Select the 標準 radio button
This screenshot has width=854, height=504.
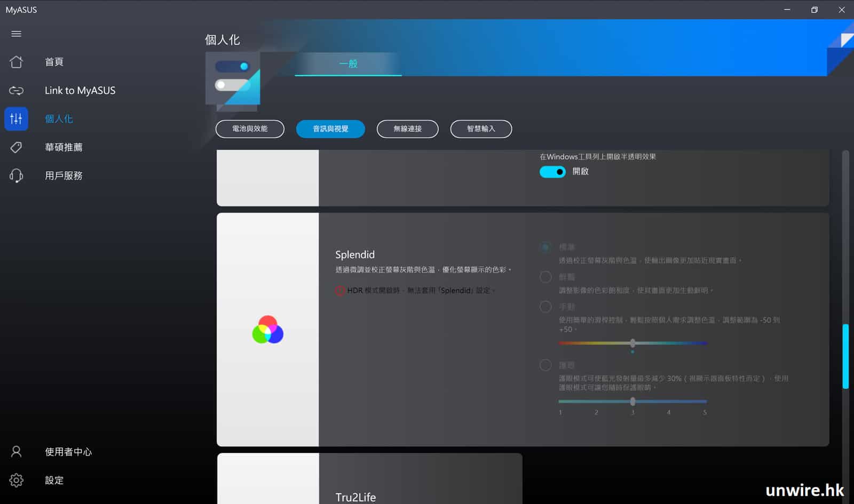[x=545, y=247]
